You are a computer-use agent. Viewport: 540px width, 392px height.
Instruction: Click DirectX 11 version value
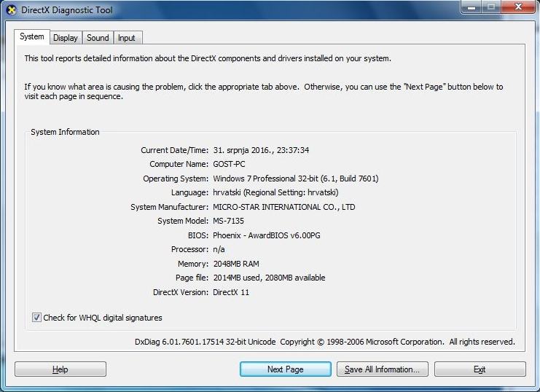[231, 292]
